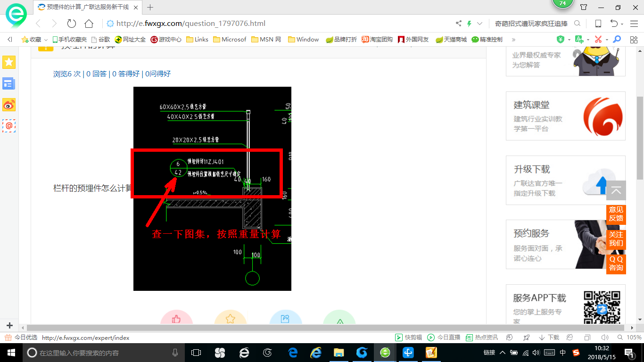The width and height of the screenshot is (644, 362).
Task: Click 今日直播 in status bar
Action: 444,337
